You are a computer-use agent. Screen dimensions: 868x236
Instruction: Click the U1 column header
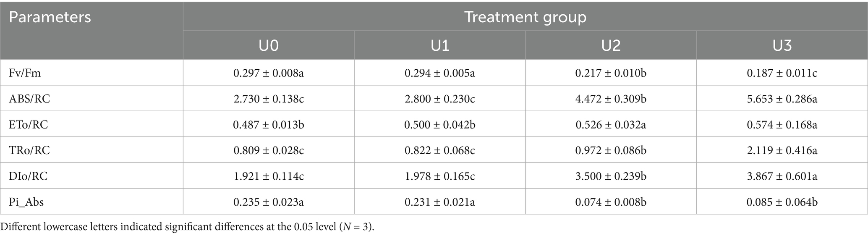tap(440, 45)
